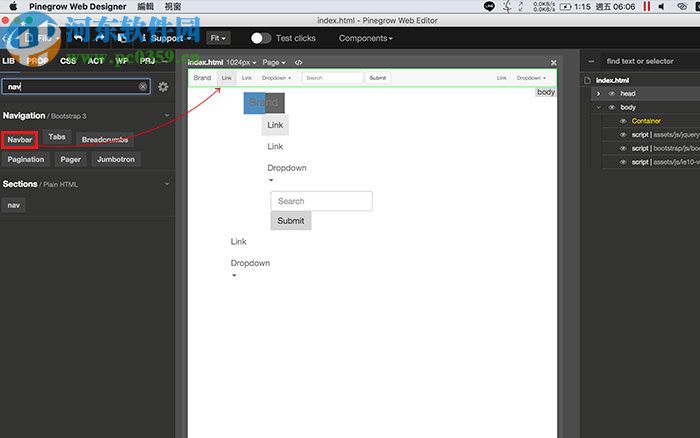Click the body tag label on canvas

[x=546, y=92]
